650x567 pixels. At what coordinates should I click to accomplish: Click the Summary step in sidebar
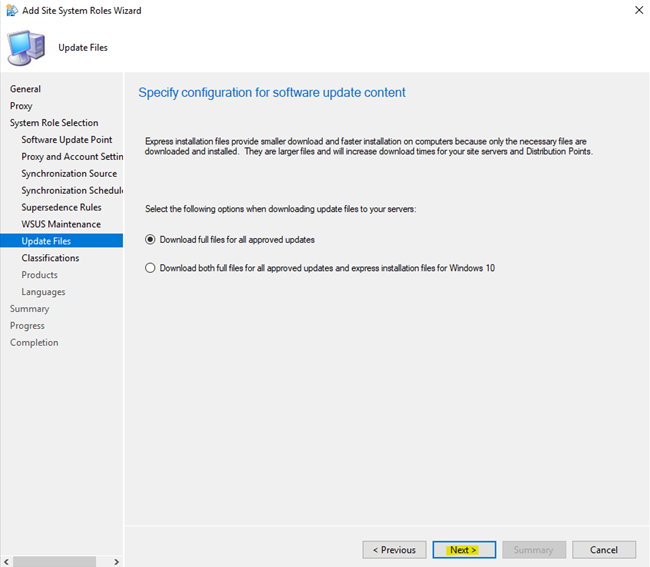click(29, 309)
